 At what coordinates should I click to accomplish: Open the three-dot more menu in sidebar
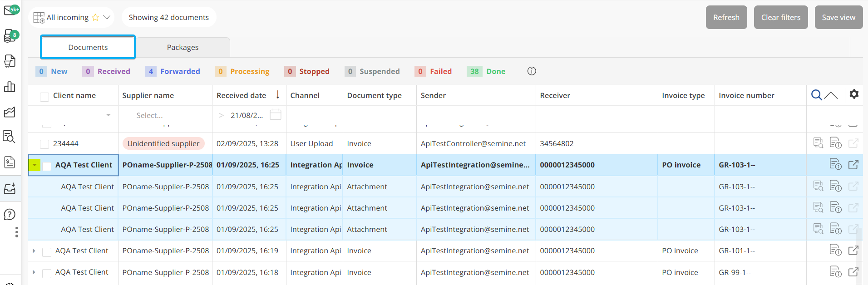17,232
